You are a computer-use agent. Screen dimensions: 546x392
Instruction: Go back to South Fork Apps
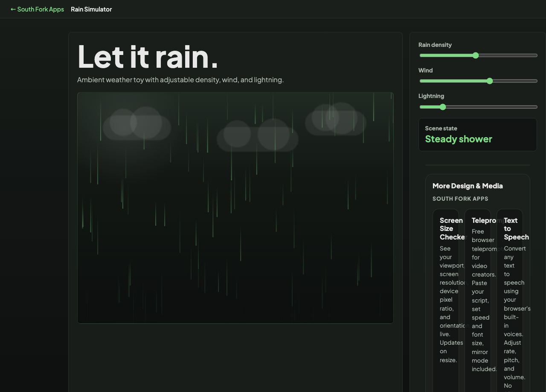[37, 9]
